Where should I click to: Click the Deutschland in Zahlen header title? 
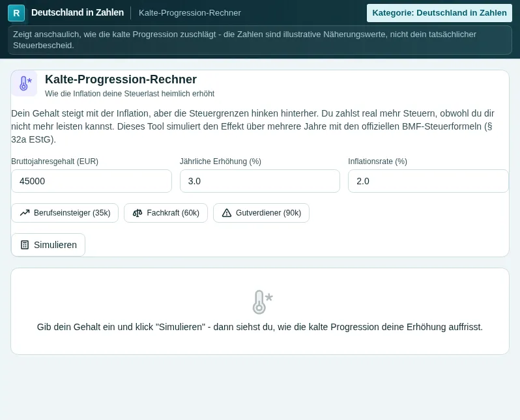[x=78, y=12]
